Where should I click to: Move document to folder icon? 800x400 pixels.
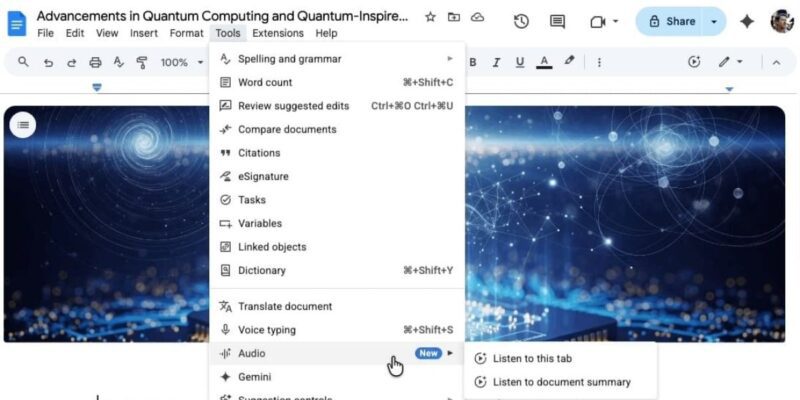tap(454, 17)
